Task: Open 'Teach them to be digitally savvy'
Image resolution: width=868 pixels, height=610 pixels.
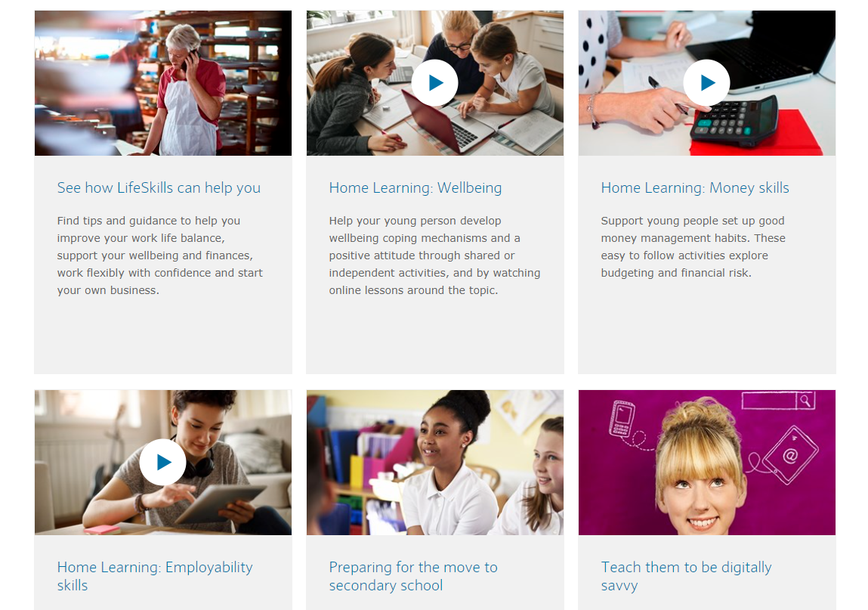Action: [686, 576]
